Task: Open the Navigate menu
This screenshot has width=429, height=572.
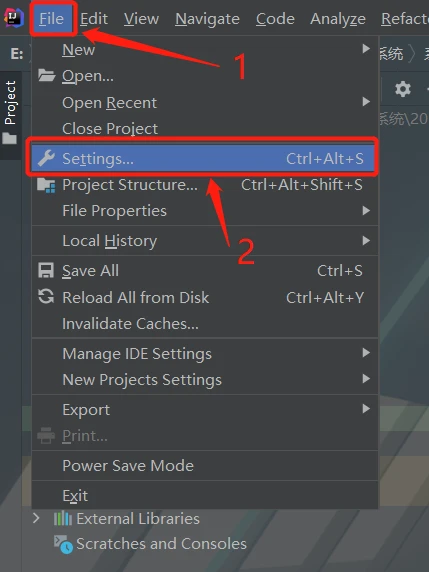Action: click(x=207, y=19)
